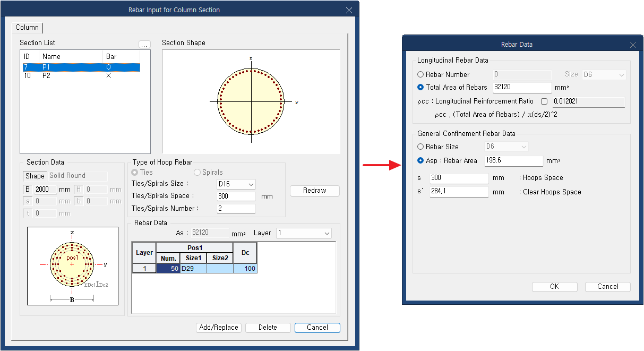Select the Rebar Number radio option
The image size is (644, 351).
pos(421,75)
